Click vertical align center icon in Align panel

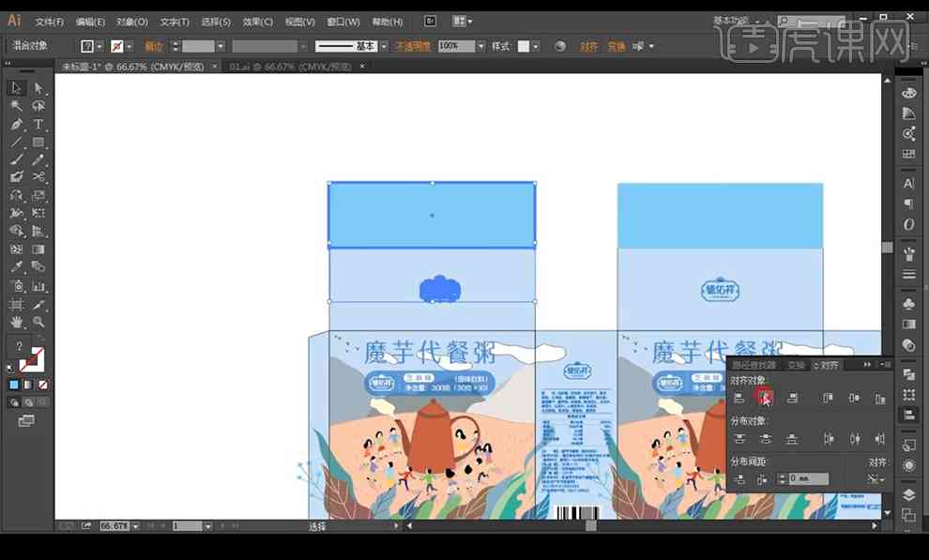click(854, 399)
